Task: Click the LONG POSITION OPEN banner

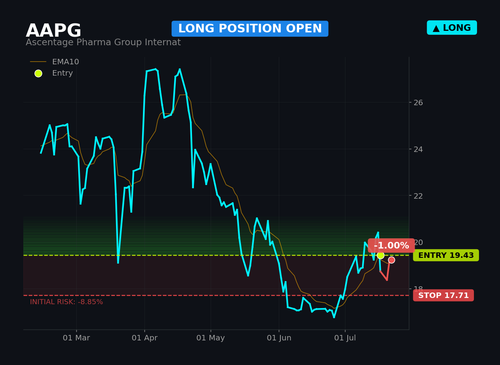Action: 250,29
